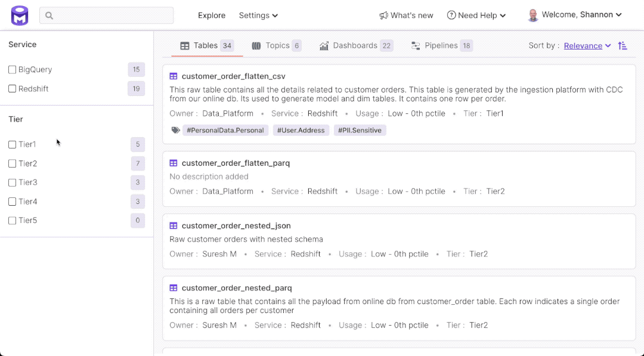Switch to the Topics tab

coord(276,46)
